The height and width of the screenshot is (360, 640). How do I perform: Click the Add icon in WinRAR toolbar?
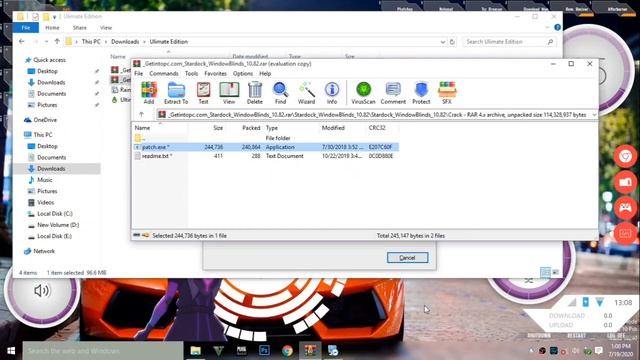click(149, 93)
